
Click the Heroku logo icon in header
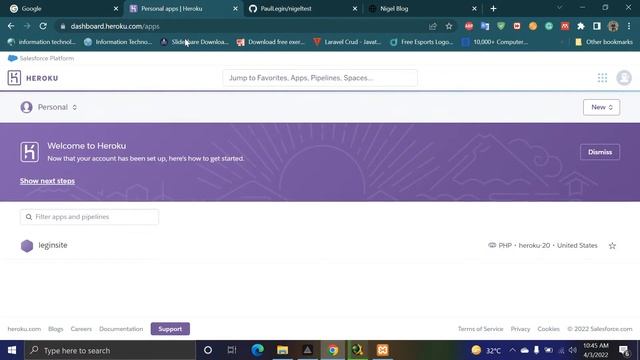14,78
